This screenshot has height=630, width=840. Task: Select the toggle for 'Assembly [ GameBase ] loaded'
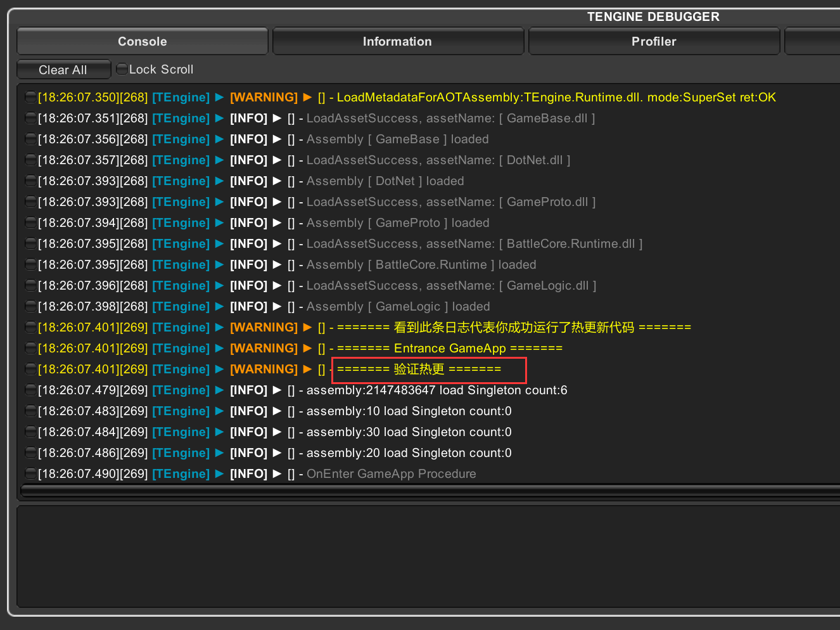click(30, 139)
